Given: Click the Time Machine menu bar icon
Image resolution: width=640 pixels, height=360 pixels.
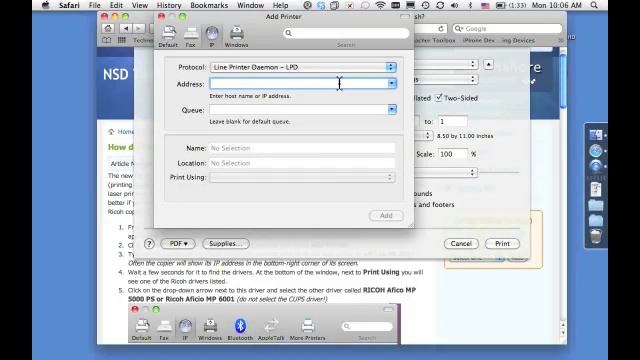Looking at the screenshot, I should point(426,5).
